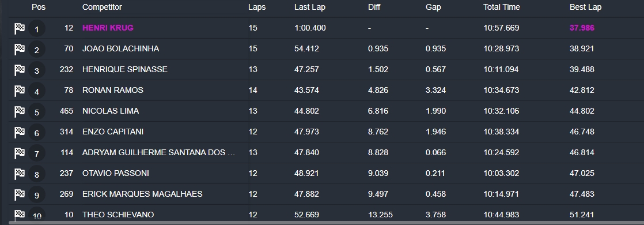Select competitor name HENRI KRUG
Image resolution: width=644 pixels, height=225 pixels.
click(x=108, y=28)
